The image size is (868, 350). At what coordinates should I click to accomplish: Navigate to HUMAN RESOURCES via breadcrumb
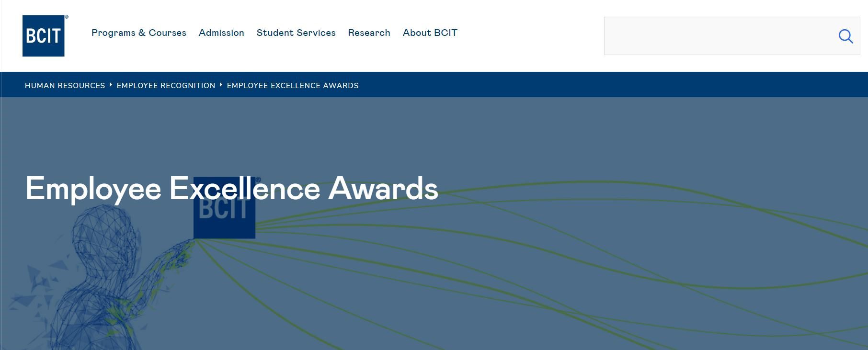(64, 85)
